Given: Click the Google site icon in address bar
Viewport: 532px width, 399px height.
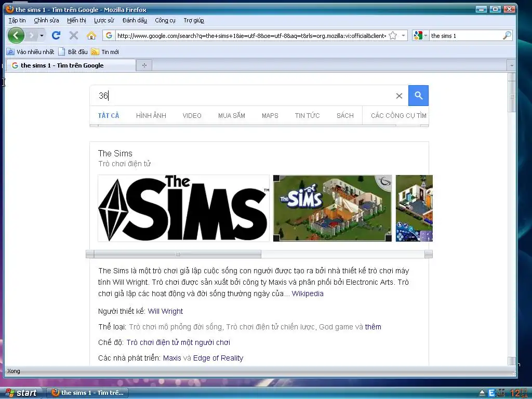Looking at the screenshot, I should pos(109,35).
